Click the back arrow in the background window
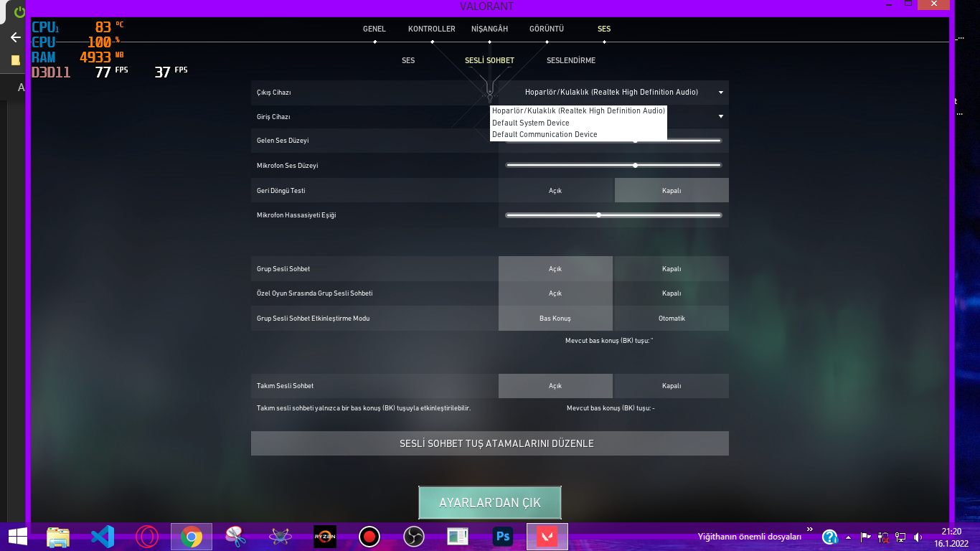Image resolution: width=980 pixels, height=551 pixels. (x=15, y=37)
